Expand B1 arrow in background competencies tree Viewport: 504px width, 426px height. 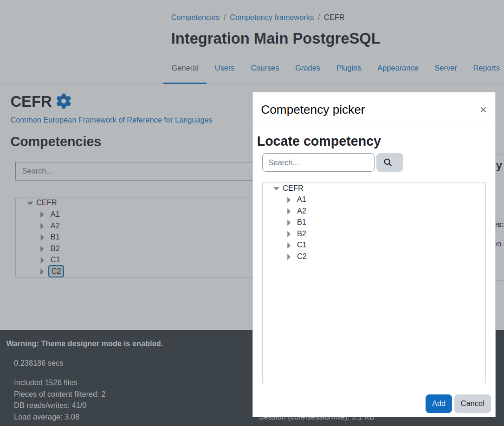click(42, 237)
